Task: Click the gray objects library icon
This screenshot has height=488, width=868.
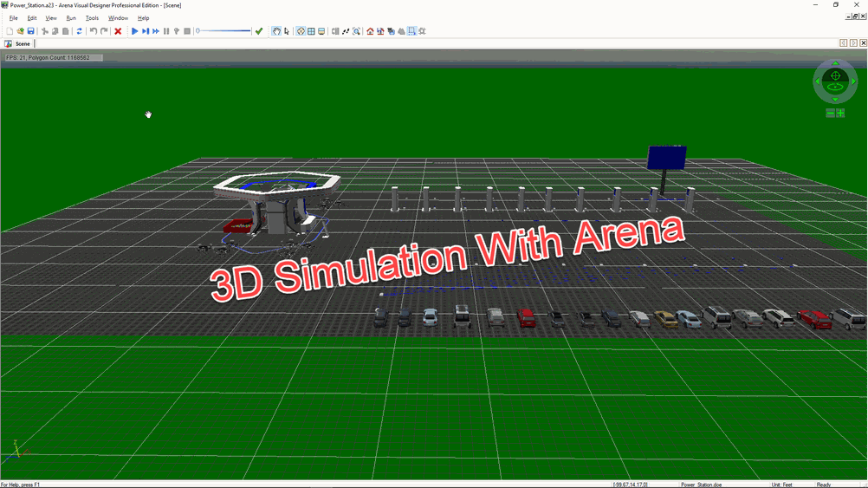Action: [x=401, y=31]
